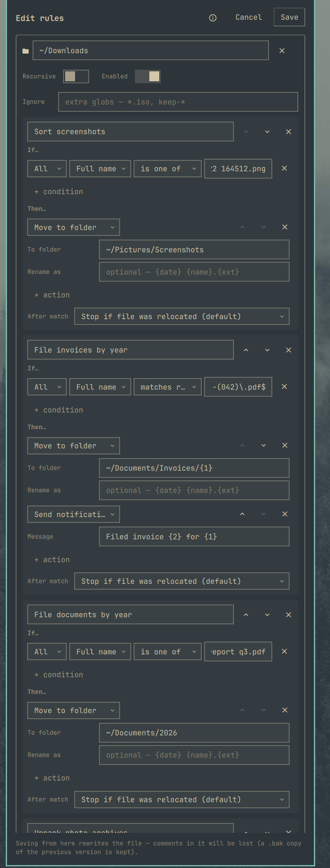Edit the -(042)\.pdf$ regex value
330x868 pixels.
[238, 387]
